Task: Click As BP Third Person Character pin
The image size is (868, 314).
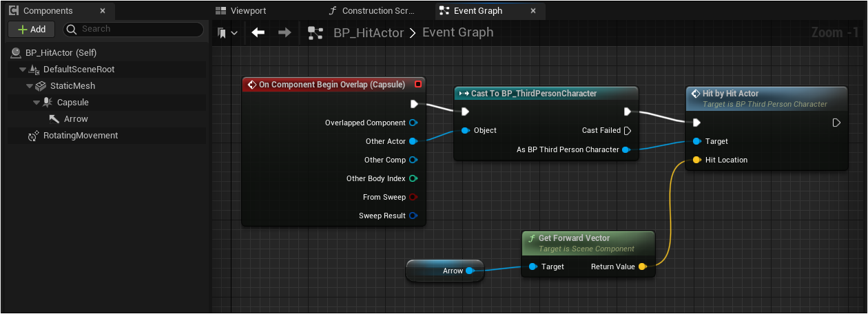Action: 626,149
